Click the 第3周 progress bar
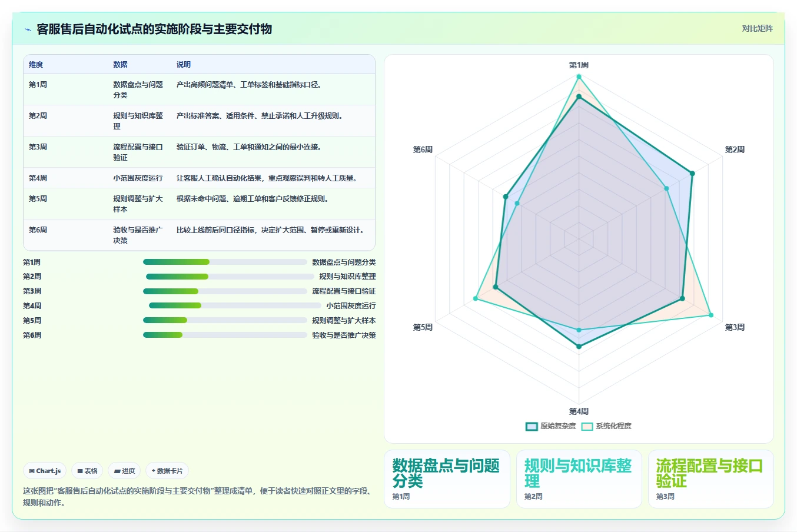 [x=225, y=291]
